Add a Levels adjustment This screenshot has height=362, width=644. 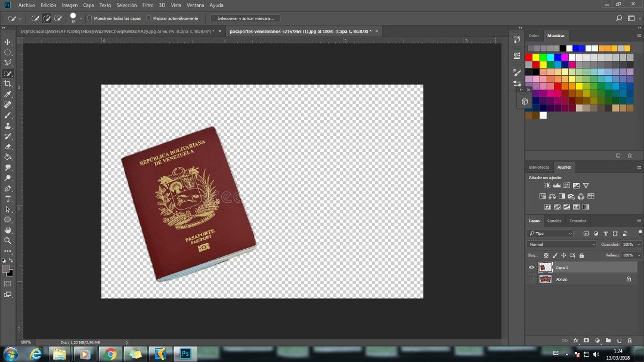pos(557,185)
